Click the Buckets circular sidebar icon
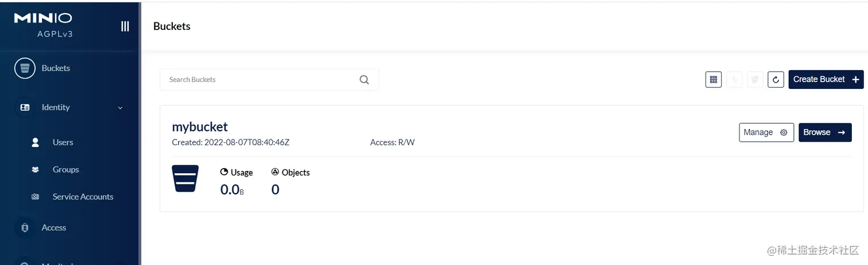868x265 pixels. click(x=25, y=68)
